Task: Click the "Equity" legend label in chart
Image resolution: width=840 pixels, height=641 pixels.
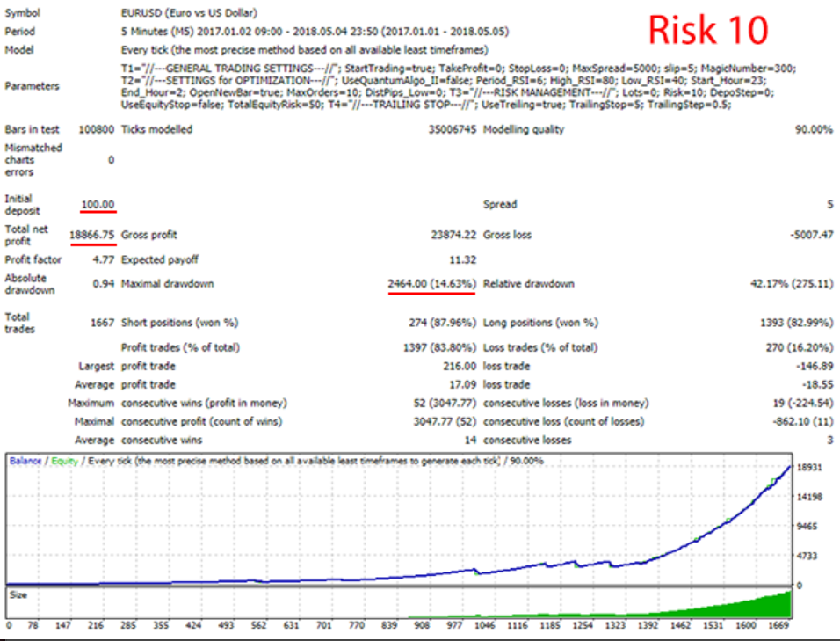Action: point(62,461)
